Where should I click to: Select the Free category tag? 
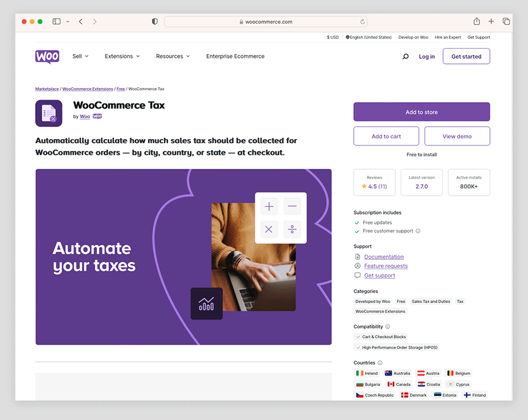401,302
